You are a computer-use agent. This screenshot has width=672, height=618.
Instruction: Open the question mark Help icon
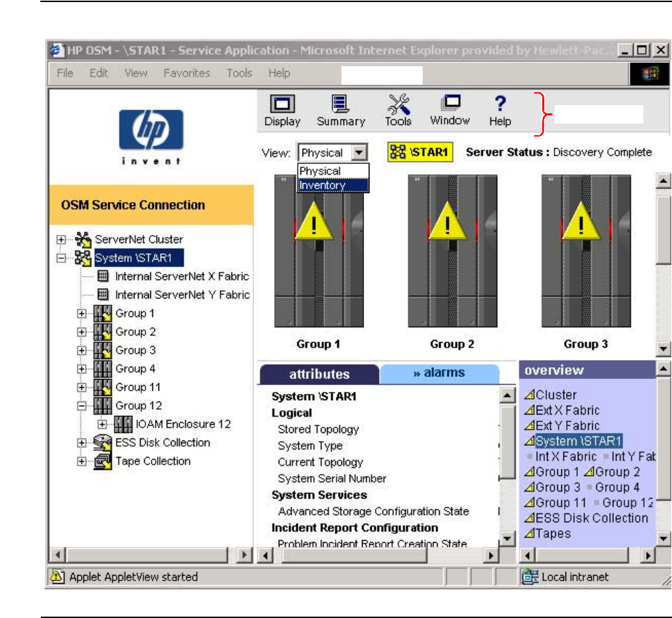click(x=500, y=110)
